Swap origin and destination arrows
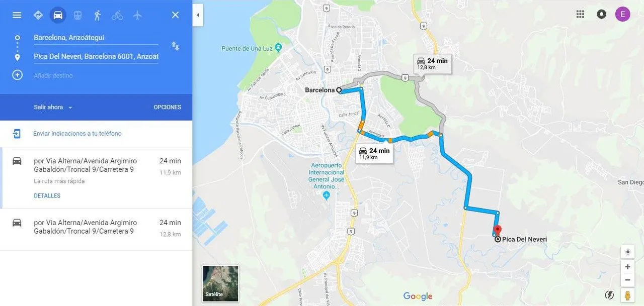The image size is (644, 306). click(x=175, y=46)
